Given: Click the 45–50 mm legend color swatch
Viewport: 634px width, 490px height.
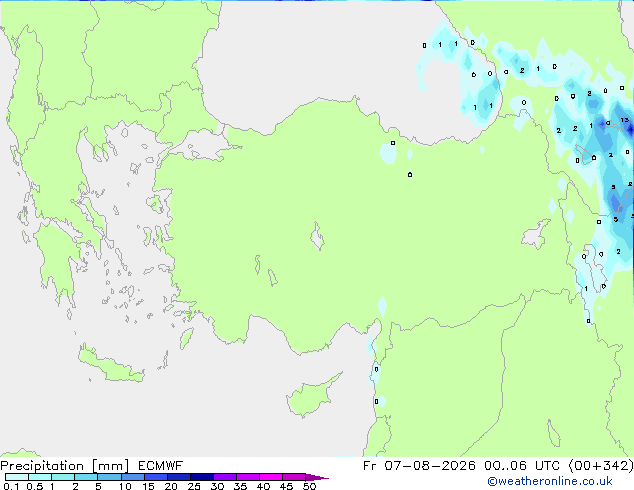Looking at the screenshot, I should click(x=294, y=477).
